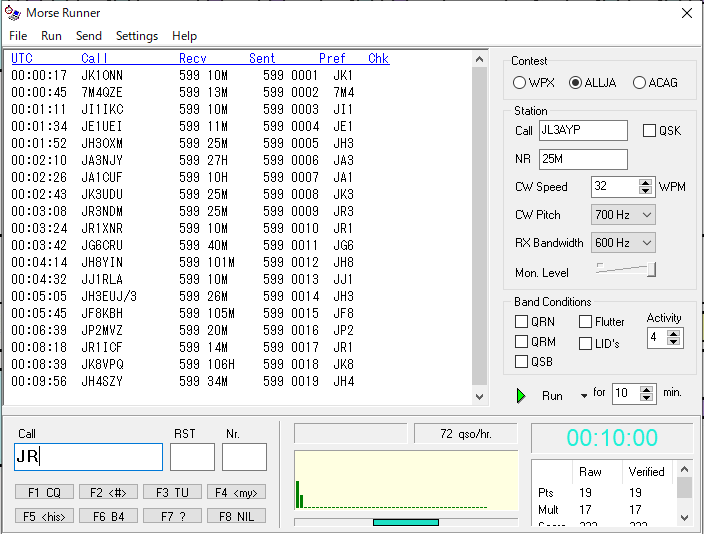704x534 pixels.
Task: Open the Run menu
Action: 51,36
